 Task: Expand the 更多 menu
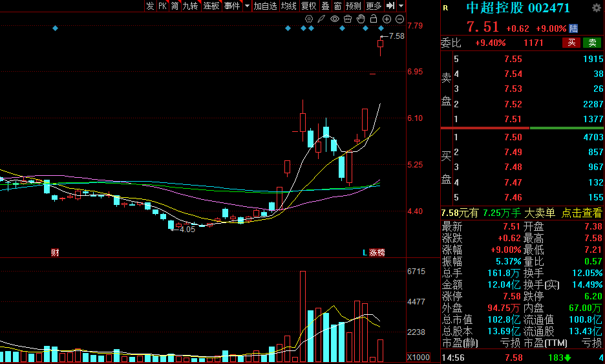click(374, 6)
